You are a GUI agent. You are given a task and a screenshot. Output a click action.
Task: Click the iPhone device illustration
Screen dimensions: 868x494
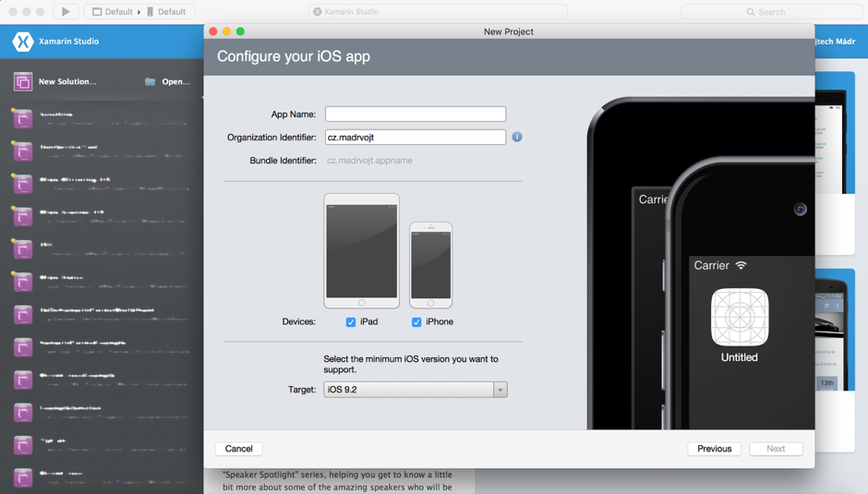click(430, 265)
